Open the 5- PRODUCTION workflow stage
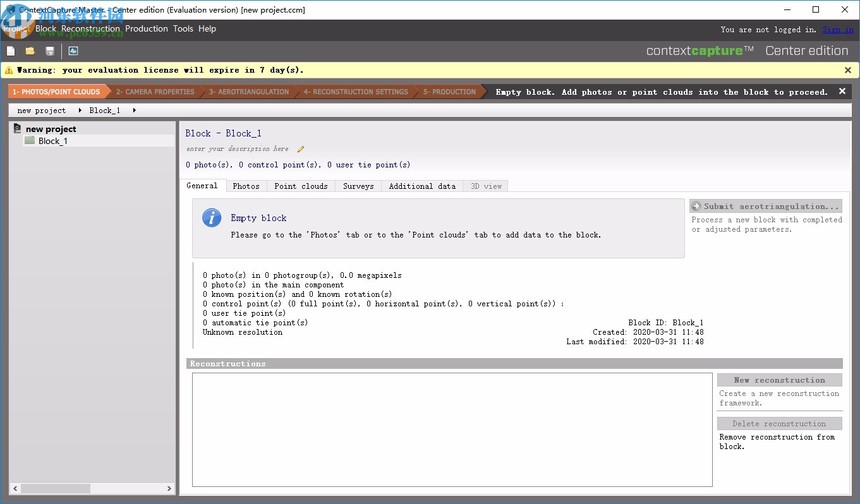This screenshot has height=504, width=860. (x=450, y=91)
